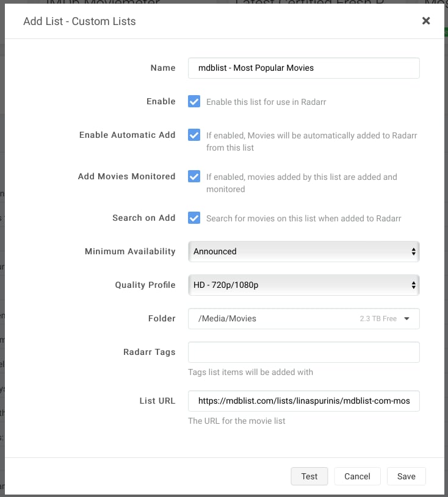Cancel adding the list

pos(357,476)
